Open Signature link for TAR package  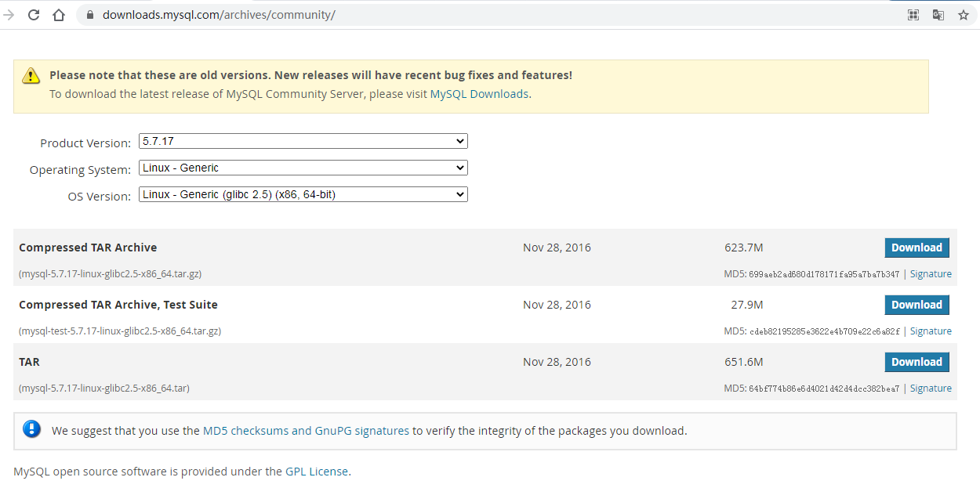coord(931,389)
